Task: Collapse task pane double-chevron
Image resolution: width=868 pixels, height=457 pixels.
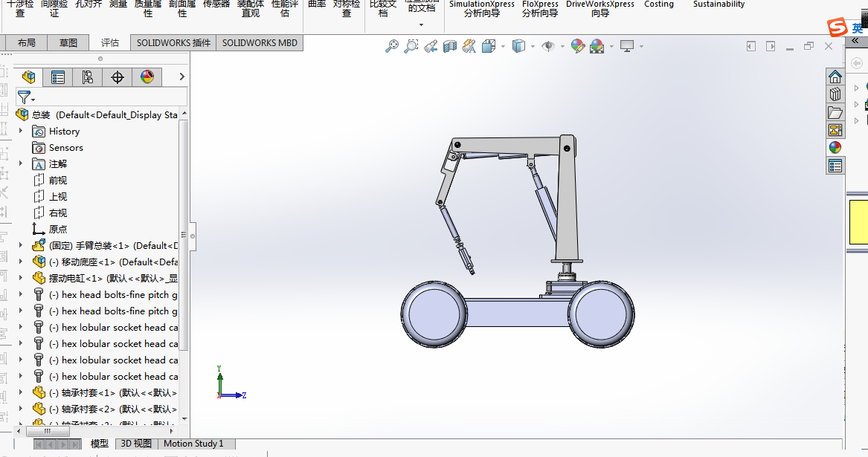Action: pyautogui.click(x=855, y=41)
